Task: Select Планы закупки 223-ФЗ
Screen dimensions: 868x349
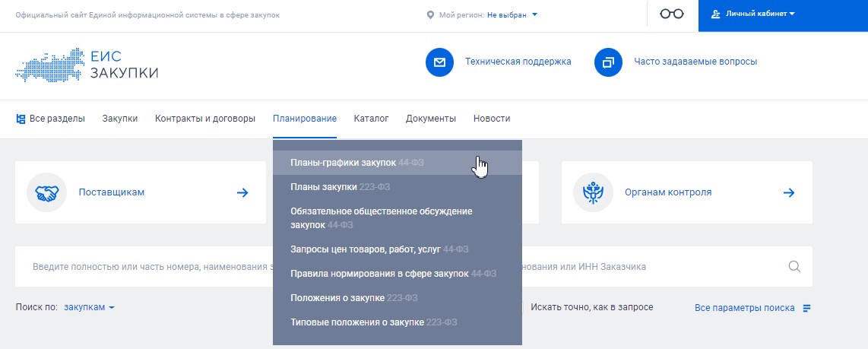Action: click(398, 187)
